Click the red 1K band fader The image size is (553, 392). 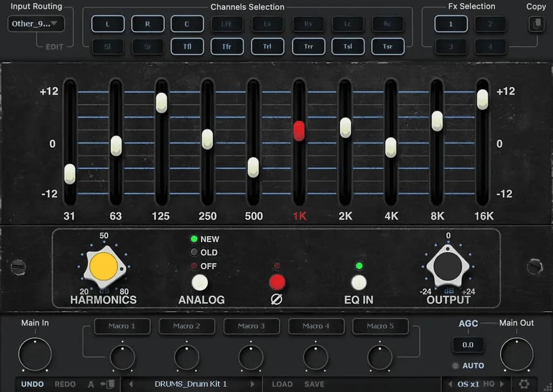(x=299, y=131)
